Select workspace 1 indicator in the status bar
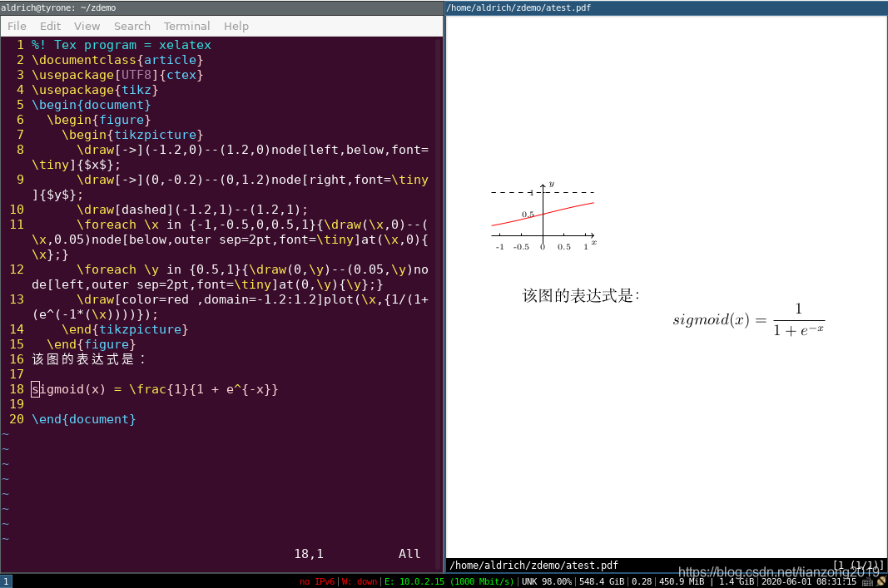Screen dimensions: 888x588 click(6, 581)
